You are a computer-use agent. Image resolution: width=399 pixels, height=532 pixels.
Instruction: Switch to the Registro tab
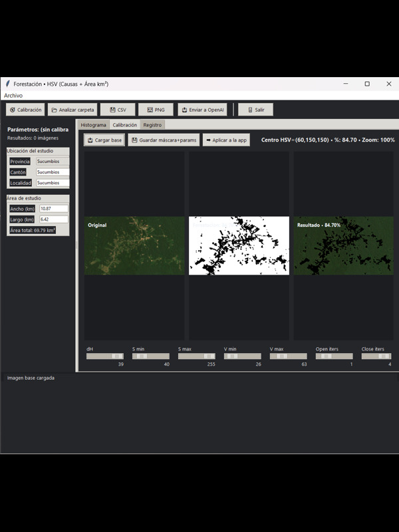[152, 125]
